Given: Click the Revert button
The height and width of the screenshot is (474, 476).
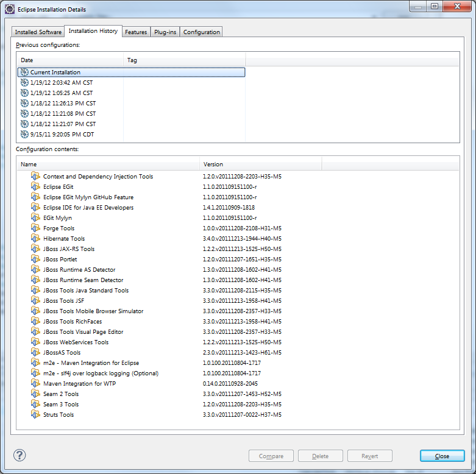Looking at the screenshot, I should pyautogui.click(x=370, y=456).
